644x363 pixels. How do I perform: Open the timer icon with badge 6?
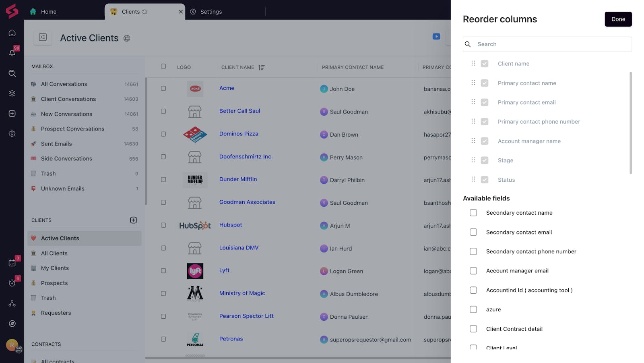12,283
